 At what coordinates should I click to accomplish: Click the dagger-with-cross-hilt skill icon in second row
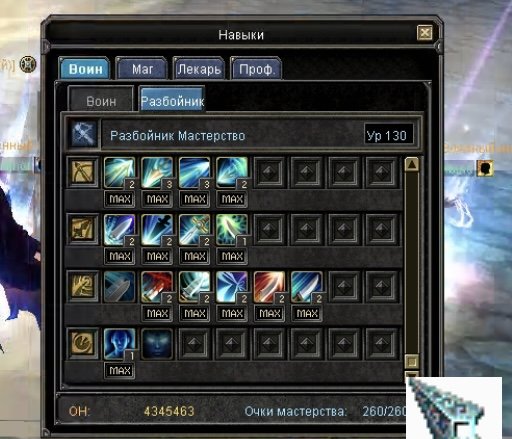click(x=195, y=230)
